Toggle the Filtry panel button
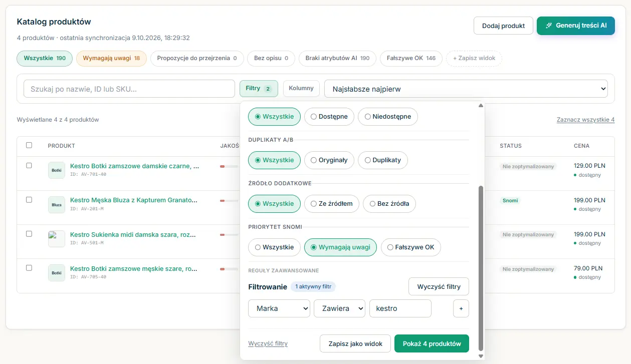The height and width of the screenshot is (364, 631). click(259, 89)
